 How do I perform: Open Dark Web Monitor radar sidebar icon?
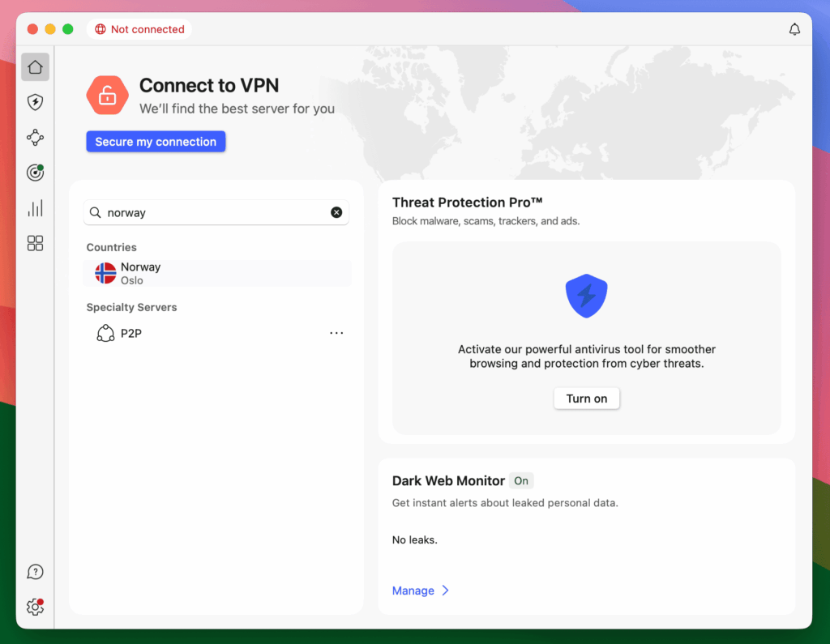(35, 173)
